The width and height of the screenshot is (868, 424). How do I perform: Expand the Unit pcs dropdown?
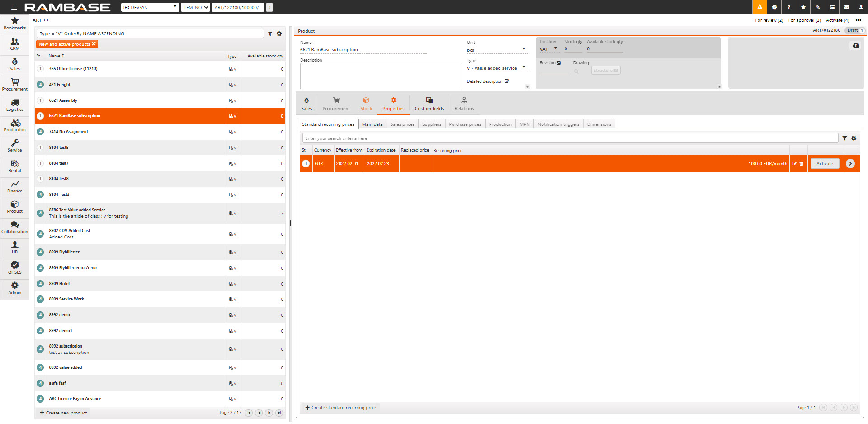(x=524, y=49)
